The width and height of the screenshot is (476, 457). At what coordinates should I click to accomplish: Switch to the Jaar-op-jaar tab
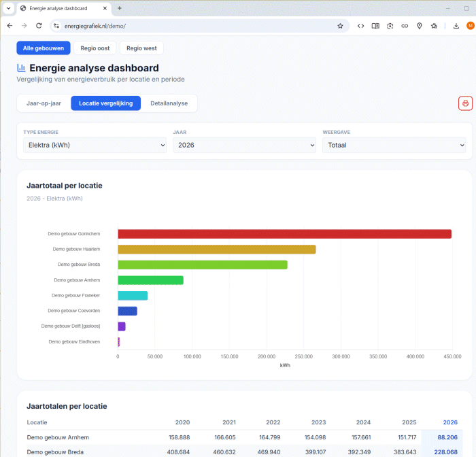[x=44, y=103]
